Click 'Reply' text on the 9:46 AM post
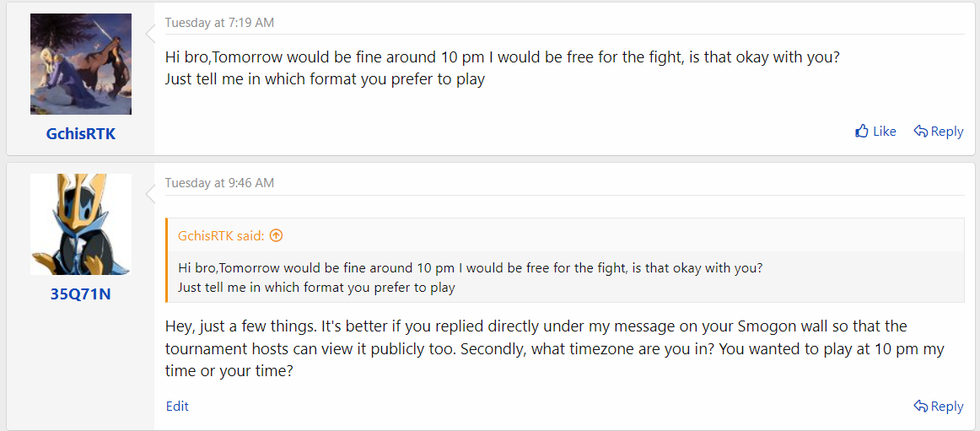Screen dimensions: 980x431 947,406
